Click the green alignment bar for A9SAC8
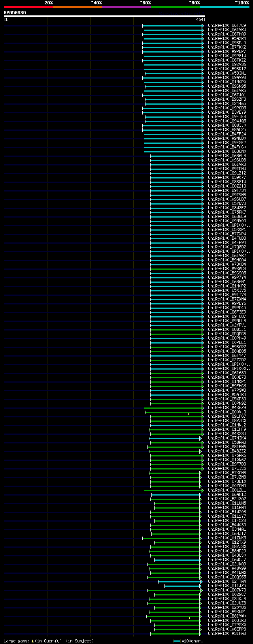This screenshot has height=644, width=253. coord(177,268)
